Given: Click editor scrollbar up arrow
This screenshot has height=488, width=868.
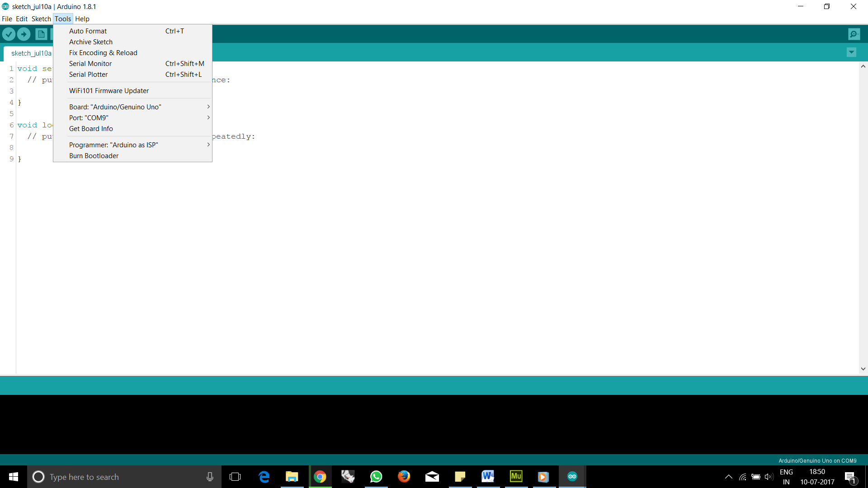Looking at the screenshot, I should point(863,66).
